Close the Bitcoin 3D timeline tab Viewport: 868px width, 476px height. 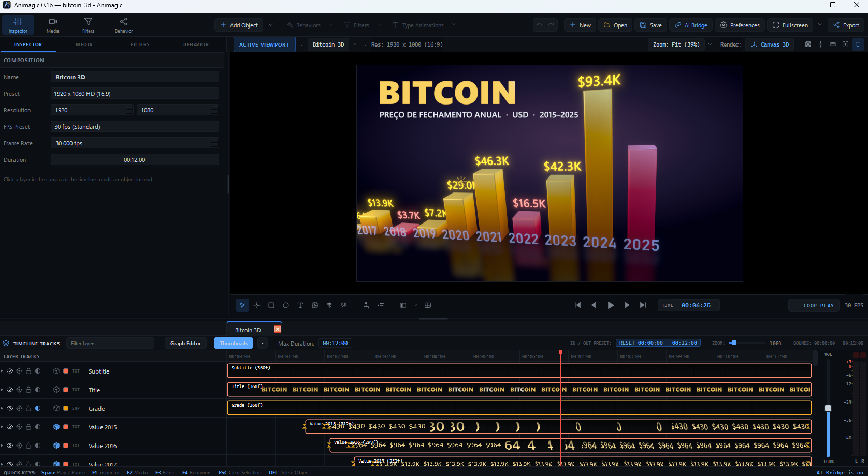[278, 329]
